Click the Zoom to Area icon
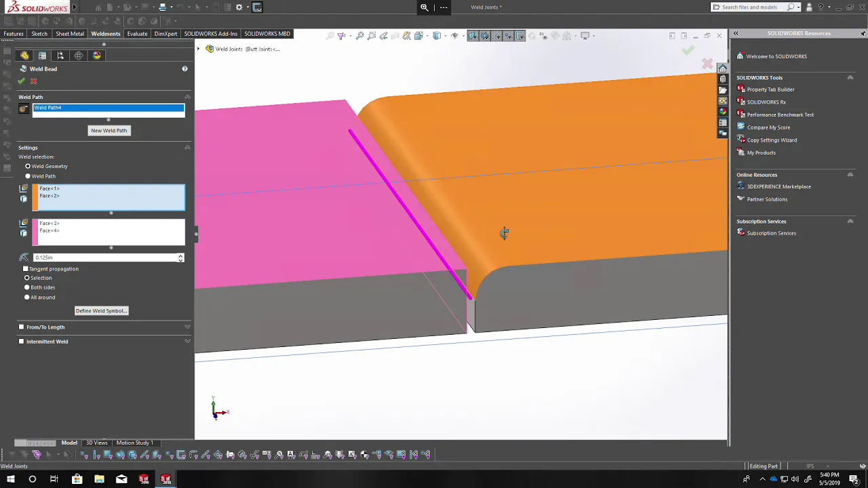 (372, 36)
